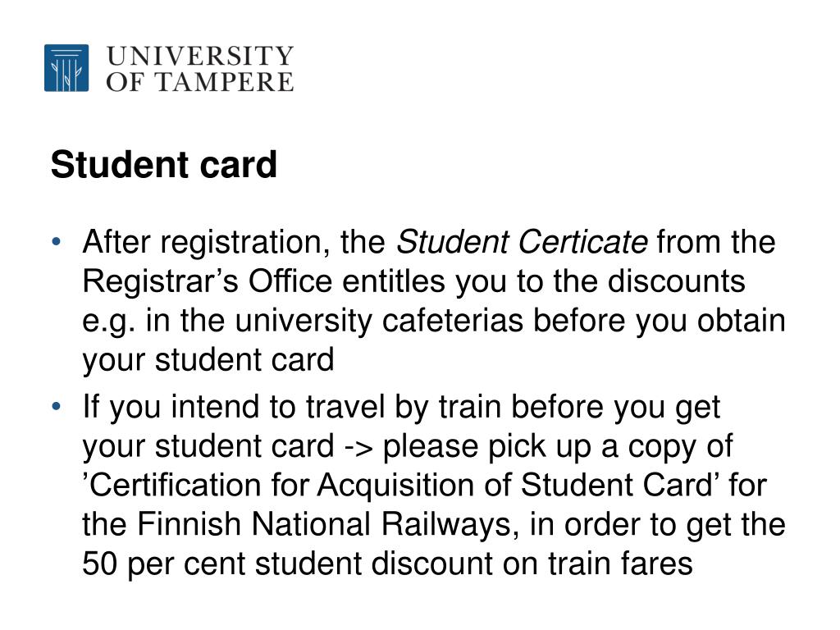Click the arrow symbol after student card

(358, 447)
